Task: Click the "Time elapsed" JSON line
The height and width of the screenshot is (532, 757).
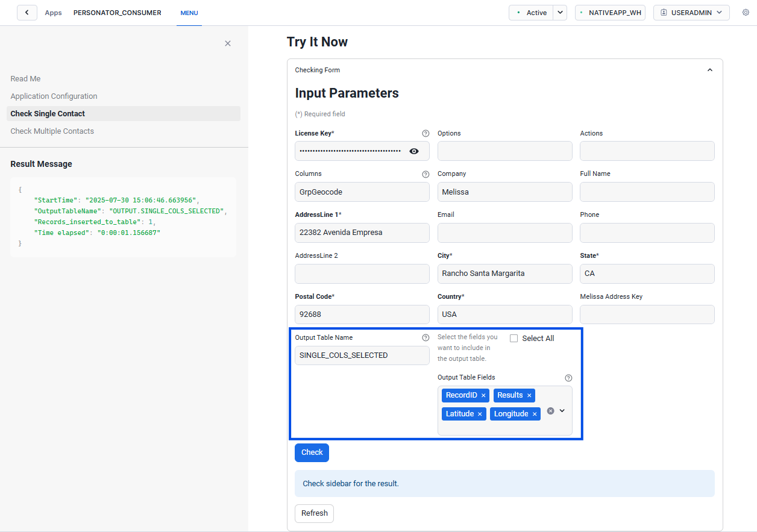Action: coord(97,233)
